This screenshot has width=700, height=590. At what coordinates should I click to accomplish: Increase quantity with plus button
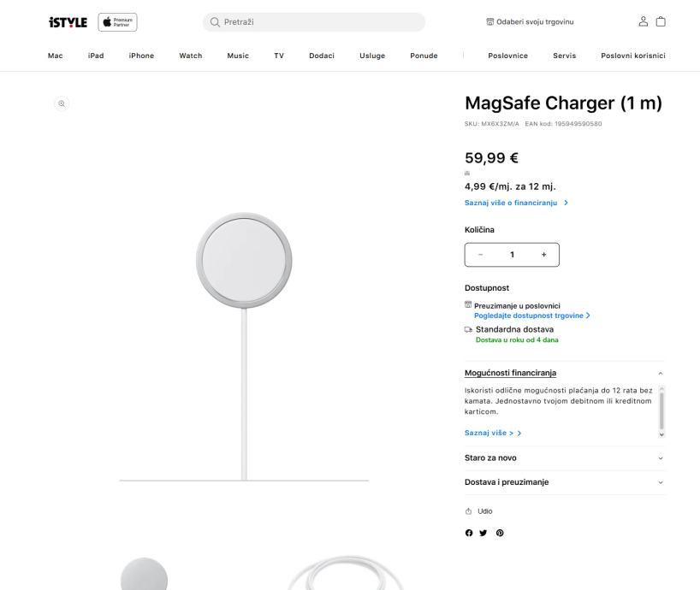coord(543,255)
